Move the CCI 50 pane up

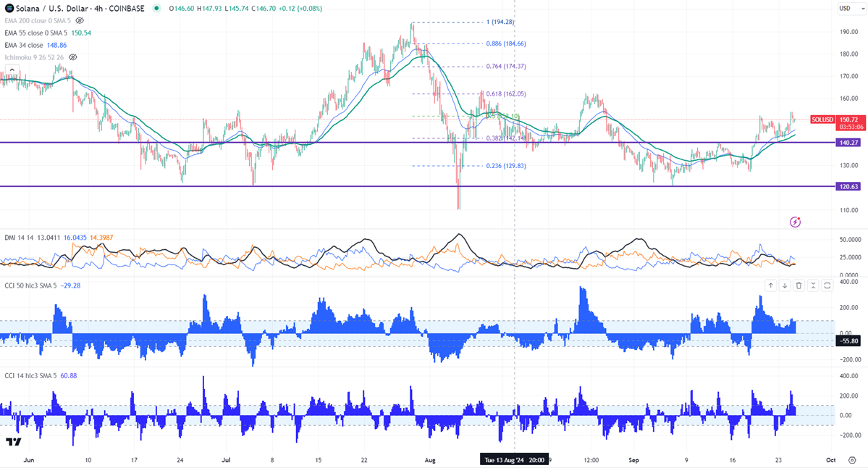click(x=770, y=285)
